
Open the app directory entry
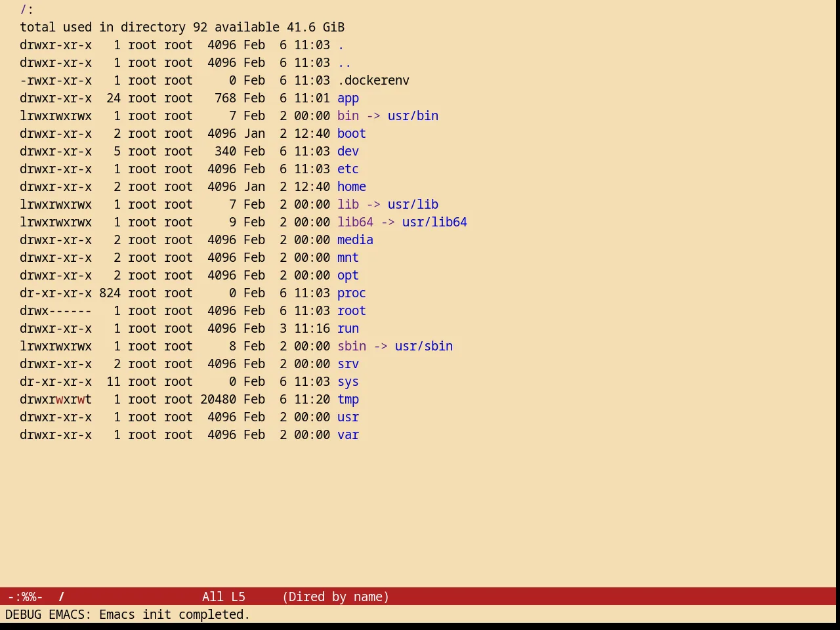(x=348, y=98)
